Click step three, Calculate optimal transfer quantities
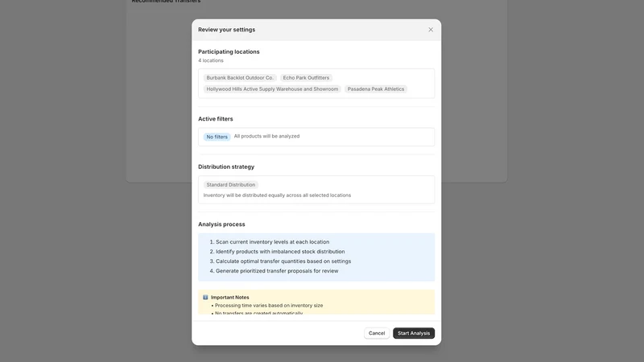 (280, 261)
